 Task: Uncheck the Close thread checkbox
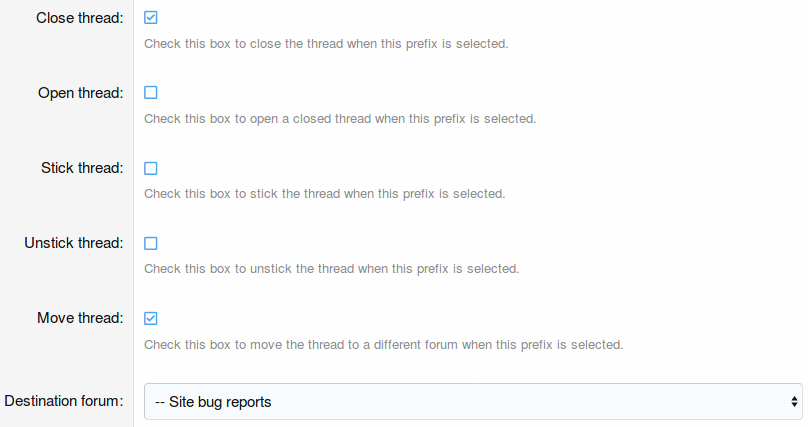point(151,18)
